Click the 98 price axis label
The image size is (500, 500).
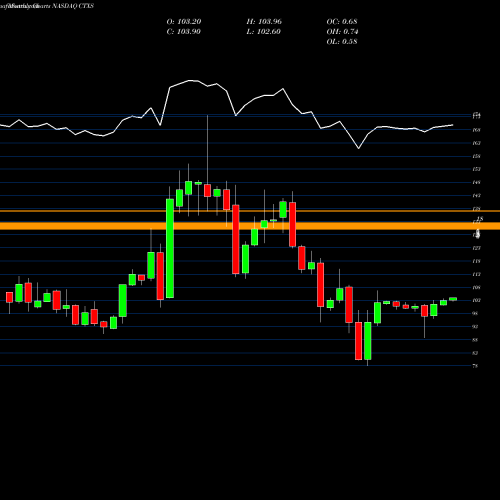(476, 313)
